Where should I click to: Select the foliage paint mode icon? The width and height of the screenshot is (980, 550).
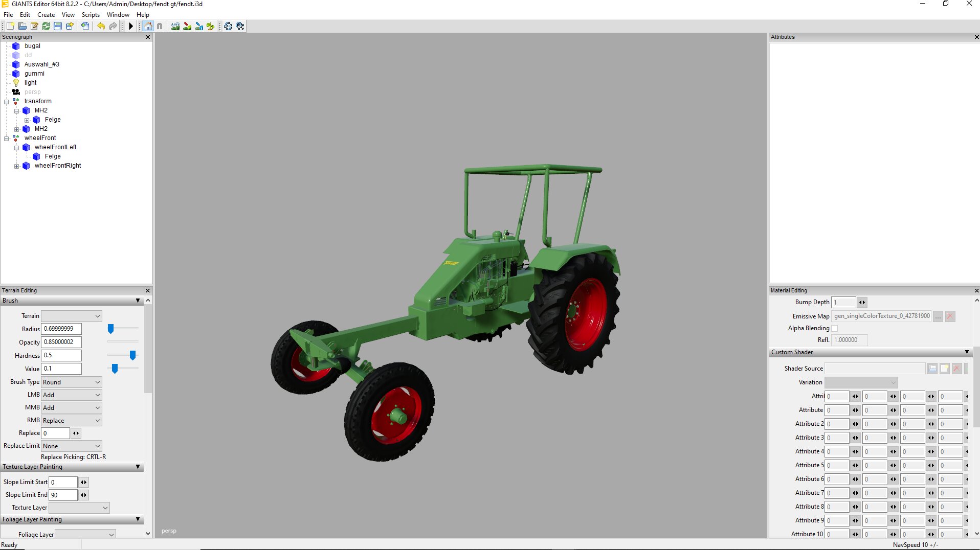coord(210,26)
